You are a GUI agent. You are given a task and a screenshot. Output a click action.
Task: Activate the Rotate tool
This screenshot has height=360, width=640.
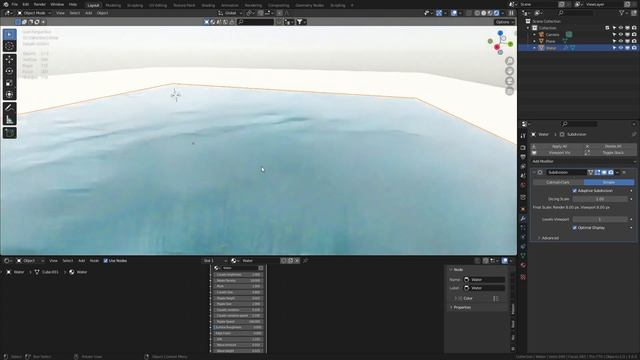(9, 71)
